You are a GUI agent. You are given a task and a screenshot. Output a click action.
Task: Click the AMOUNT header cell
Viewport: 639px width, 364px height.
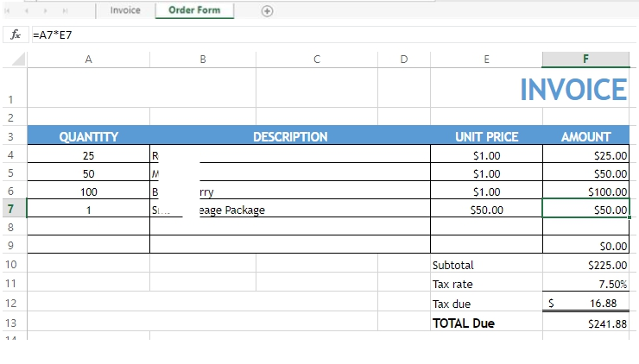586,136
